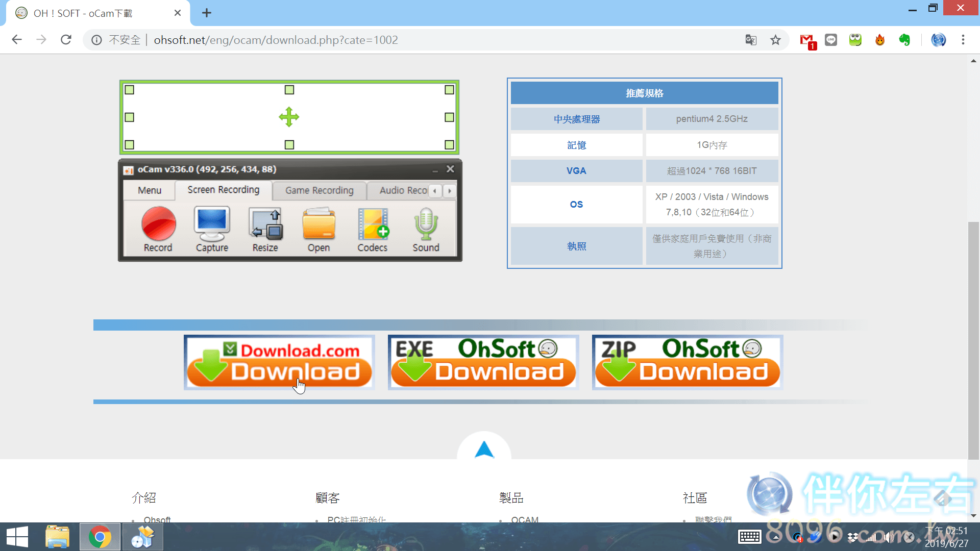Open the Chrome profile avatar
The height and width of the screenshot is (551, 980).
point(939,40)
